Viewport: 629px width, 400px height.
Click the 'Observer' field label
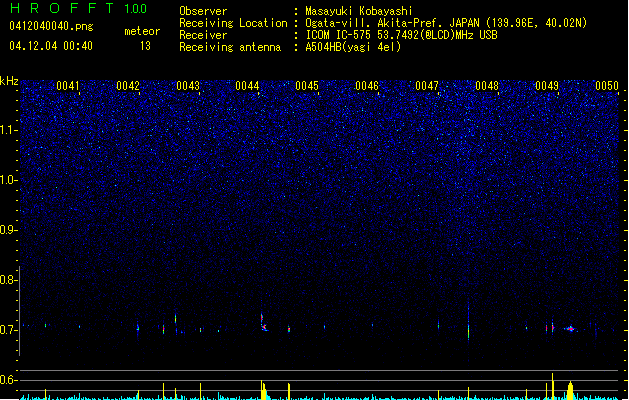[x=203, y=11]
